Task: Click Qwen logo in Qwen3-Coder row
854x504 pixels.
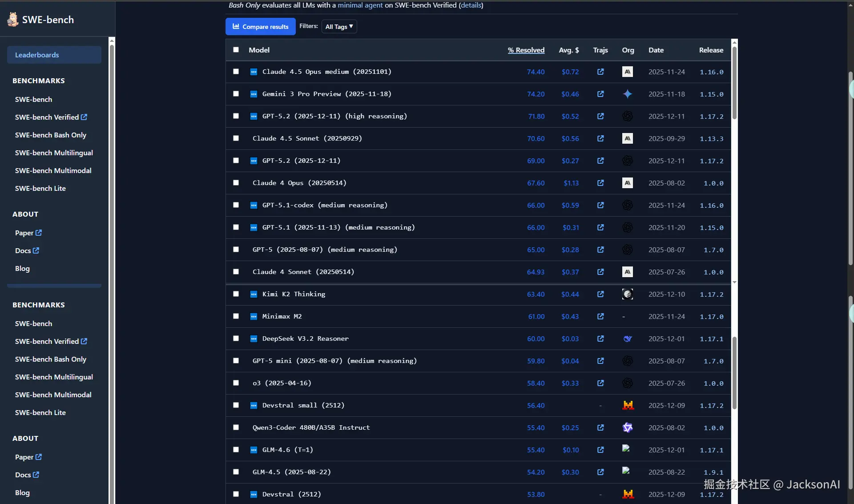Action: [x=627, y=427]
